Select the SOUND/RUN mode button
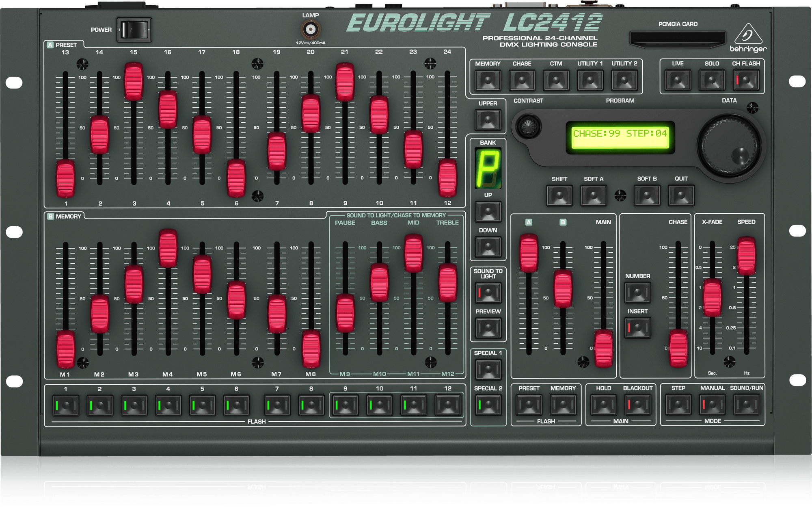Image resolution: width=812 pixels, height=518 pixels. click(746, 405)
